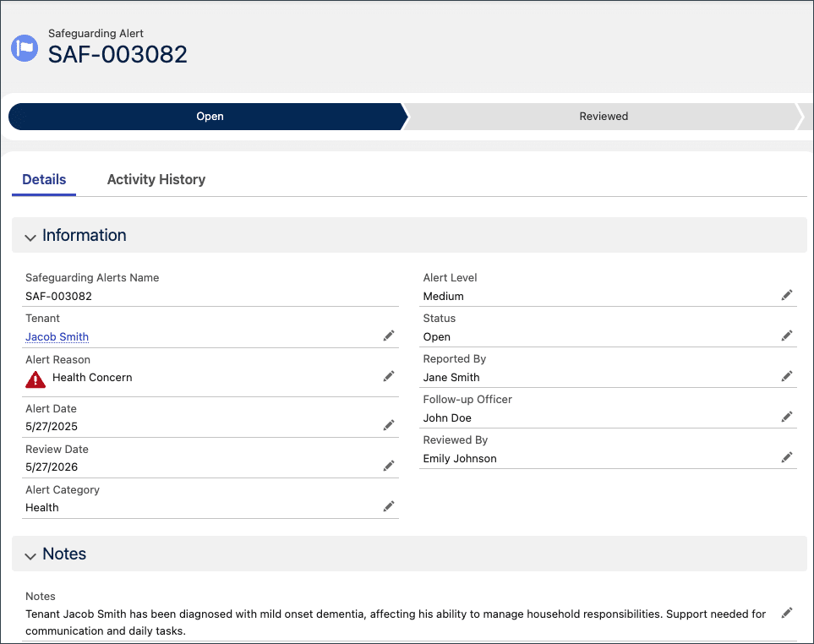Edit Alert Date using pencil icon

click(389, 425)
